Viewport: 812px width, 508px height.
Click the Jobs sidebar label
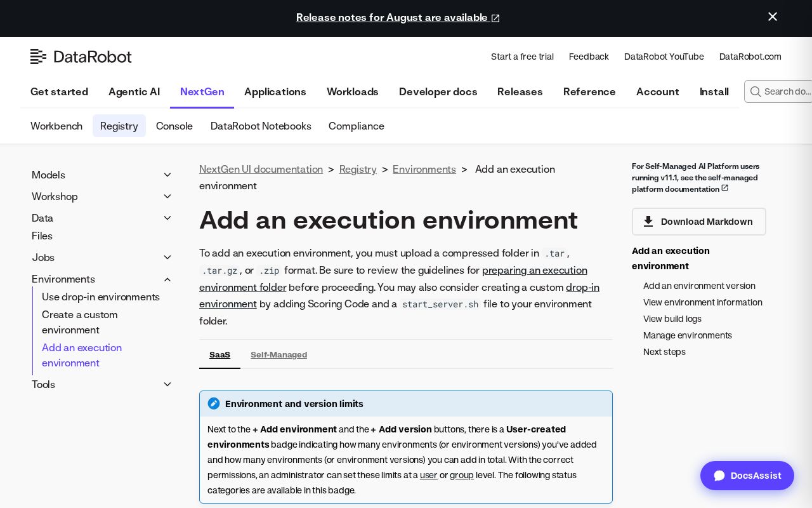point(43,258)
